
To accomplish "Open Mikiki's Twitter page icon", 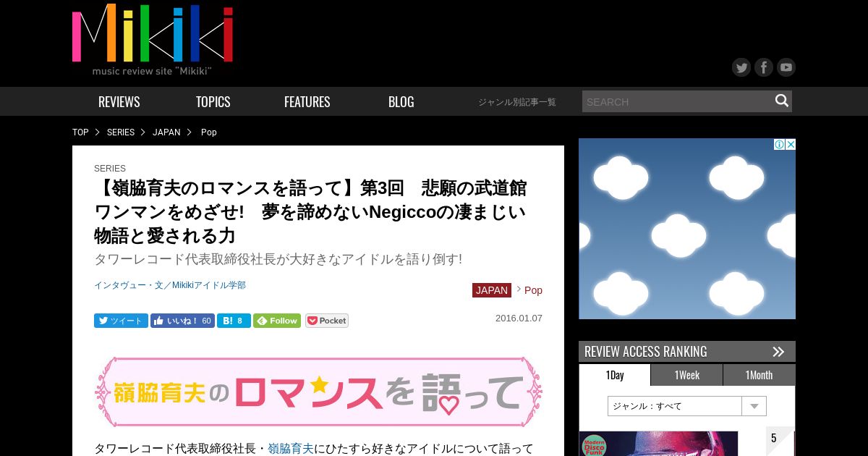I will (741, 67).
